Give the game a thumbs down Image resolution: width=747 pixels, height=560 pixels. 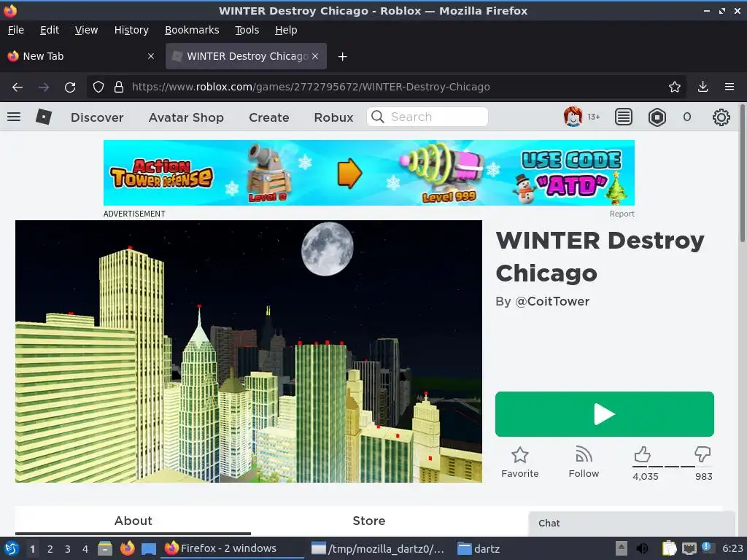[x=703, y=454]
